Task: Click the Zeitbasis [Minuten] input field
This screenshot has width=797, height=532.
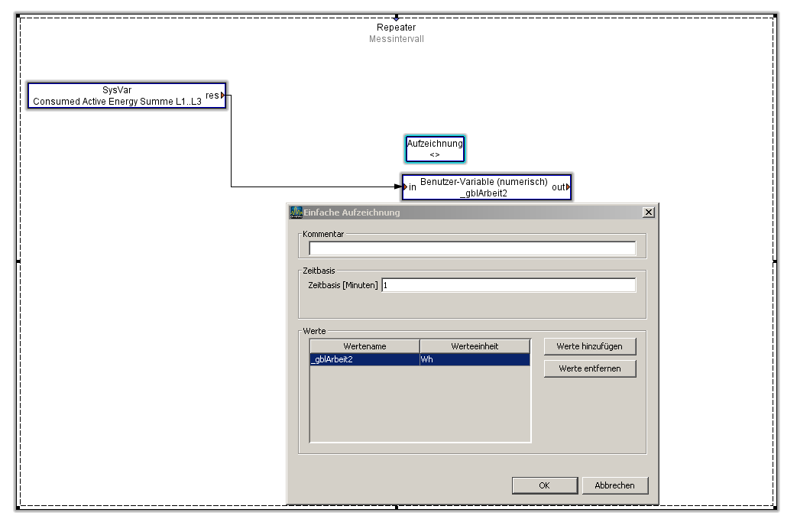Action: point(508,285)
